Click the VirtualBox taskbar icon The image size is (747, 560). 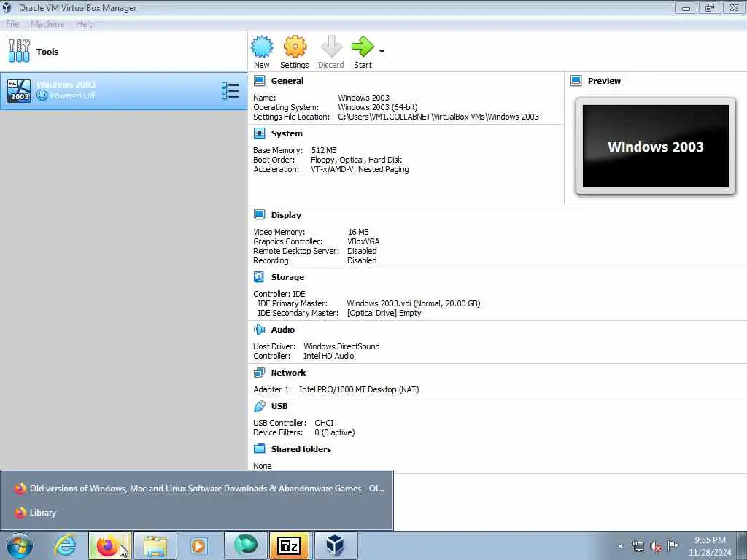click(x=336, y=545)
